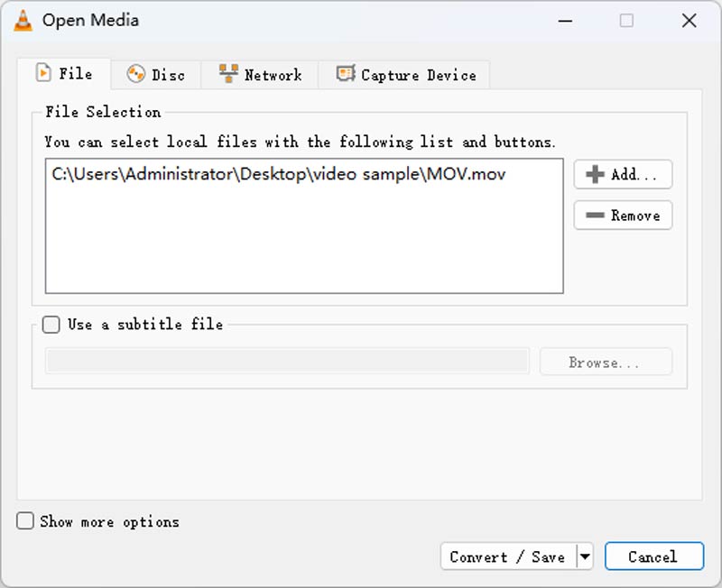Open the Convert / Save dropdown arrow
722x588 pixels.
coord(583,556)
